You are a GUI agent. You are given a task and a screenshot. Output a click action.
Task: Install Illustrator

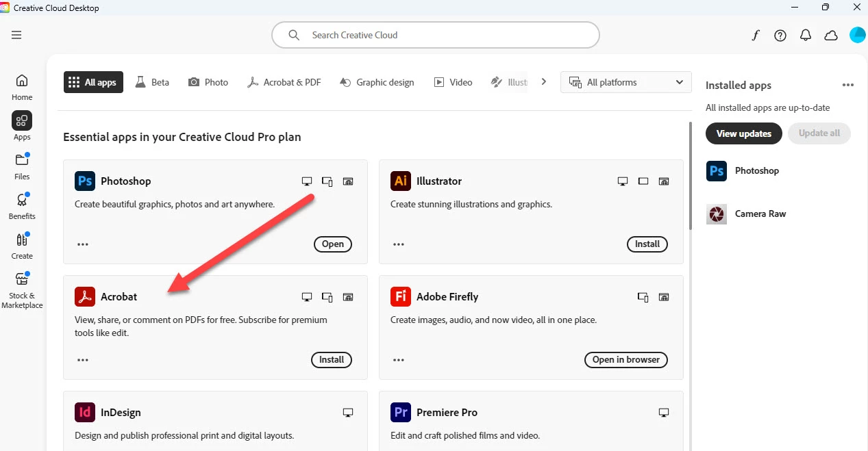(647, 244)
